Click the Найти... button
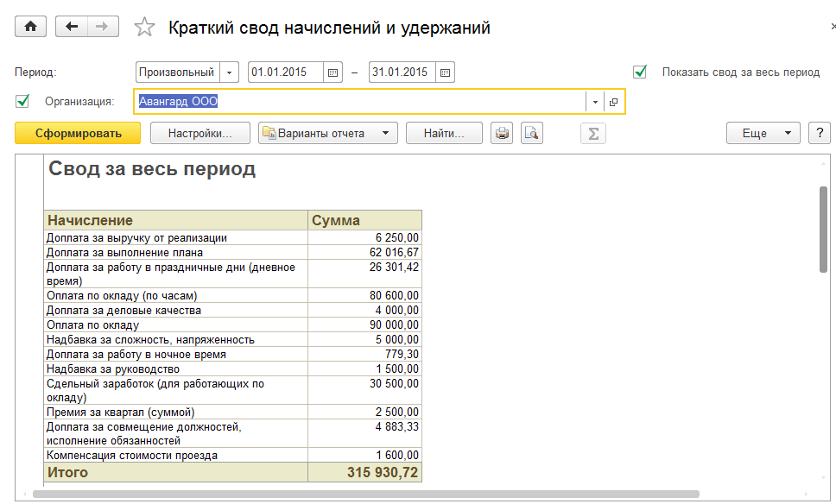The image size is (836, 504). (x=445, y=133)
